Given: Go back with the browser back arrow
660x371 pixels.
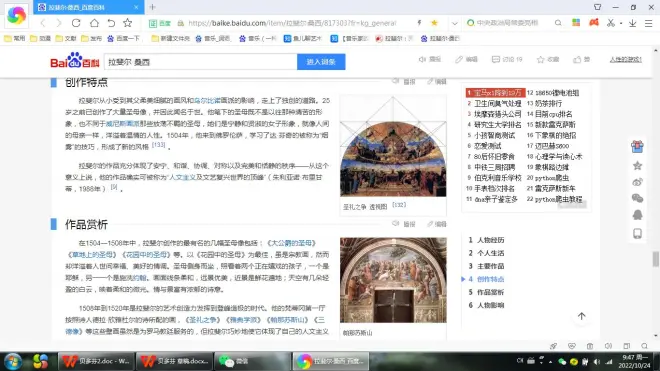Looking at the screenshot, I should pyautogui.click(x=43, y=23).
